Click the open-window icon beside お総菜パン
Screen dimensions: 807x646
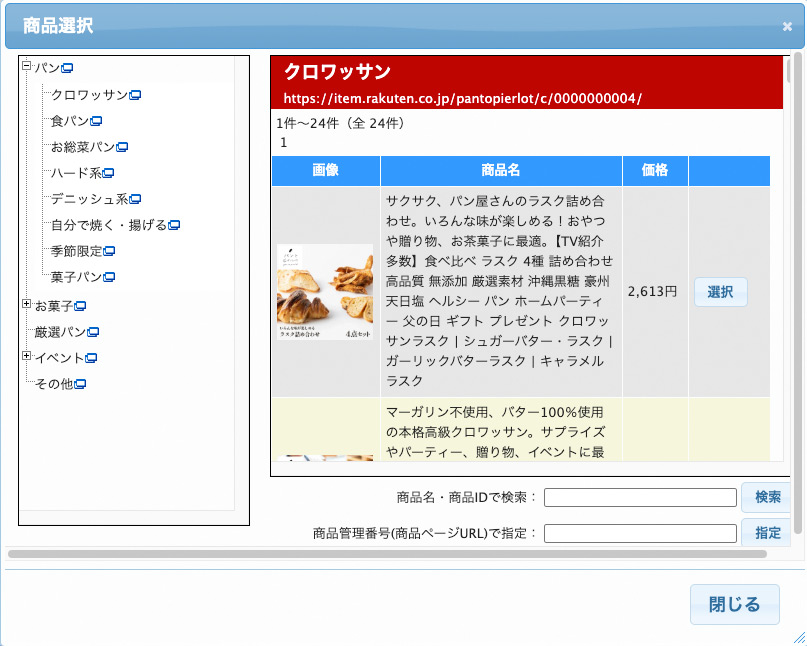pyautogui.click(x=122, y=147)
